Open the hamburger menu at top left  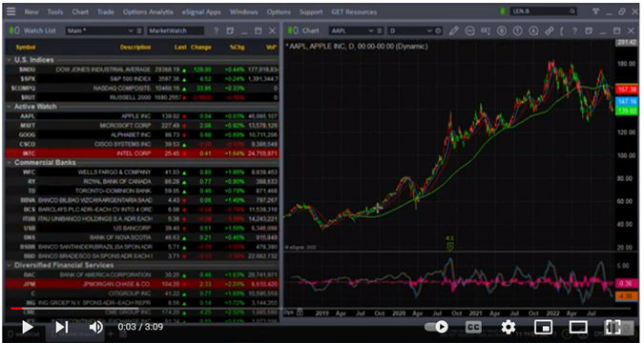[x=11, y=11]
